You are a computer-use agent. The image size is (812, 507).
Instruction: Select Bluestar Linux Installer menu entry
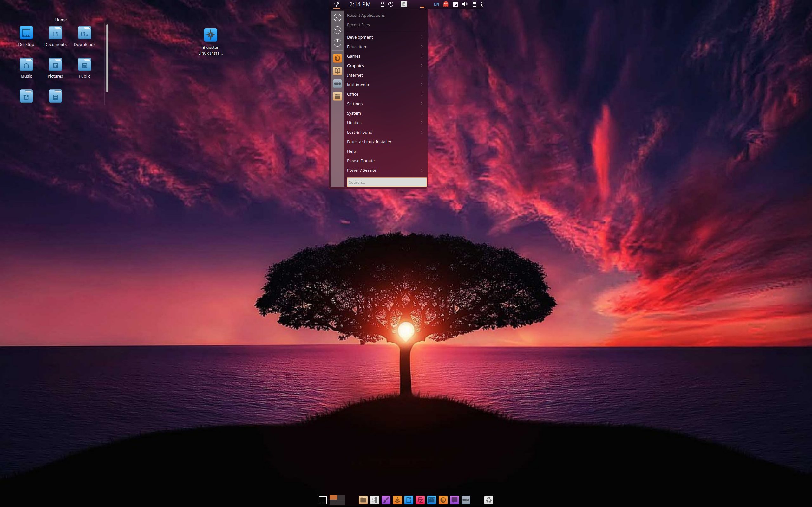click(369, 142)
